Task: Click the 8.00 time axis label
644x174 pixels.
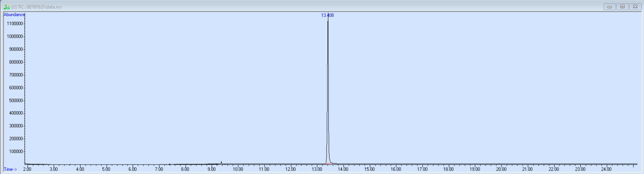Action: pyautogui.click(x=185, y=169)
